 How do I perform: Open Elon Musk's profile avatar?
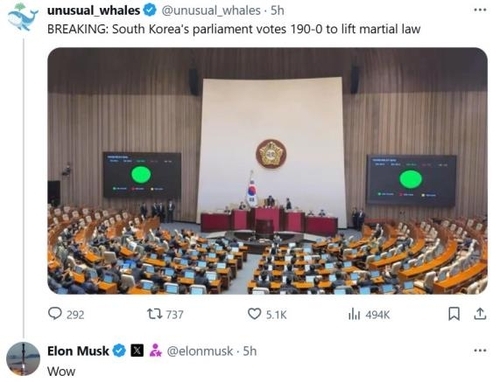click(x=23, y=358)
